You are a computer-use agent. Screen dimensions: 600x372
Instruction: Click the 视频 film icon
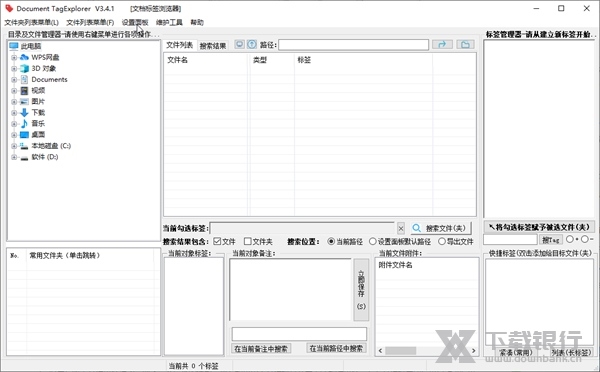coord(24,91)
